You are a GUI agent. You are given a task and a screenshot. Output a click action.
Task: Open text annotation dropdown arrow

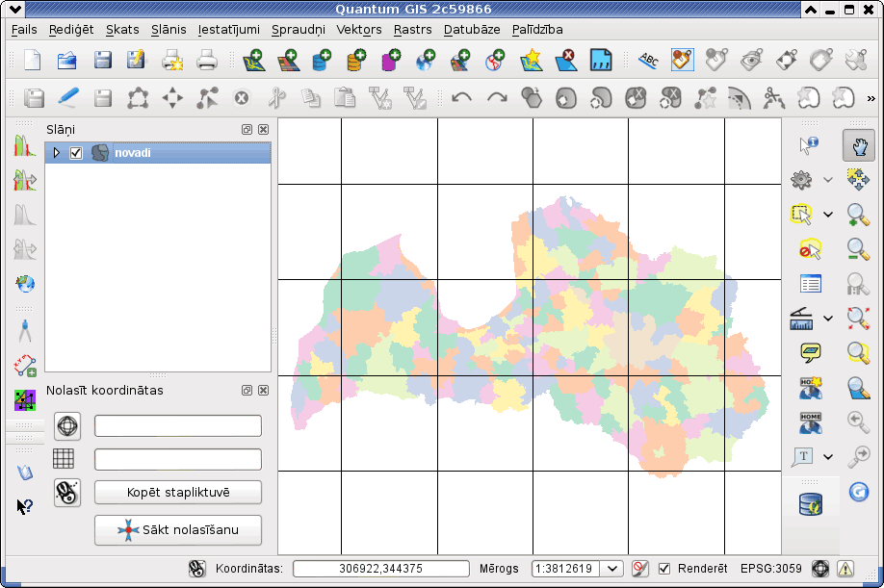click(827, 457)
